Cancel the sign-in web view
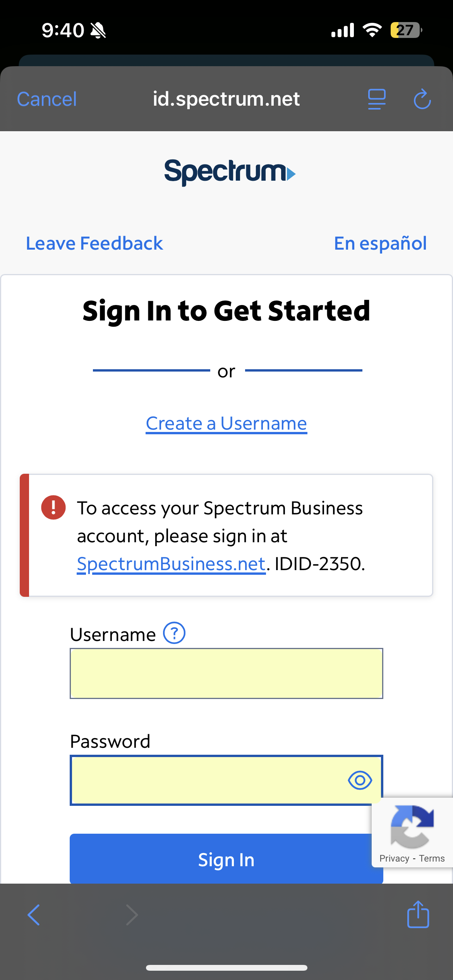 (x=47, y=99)
